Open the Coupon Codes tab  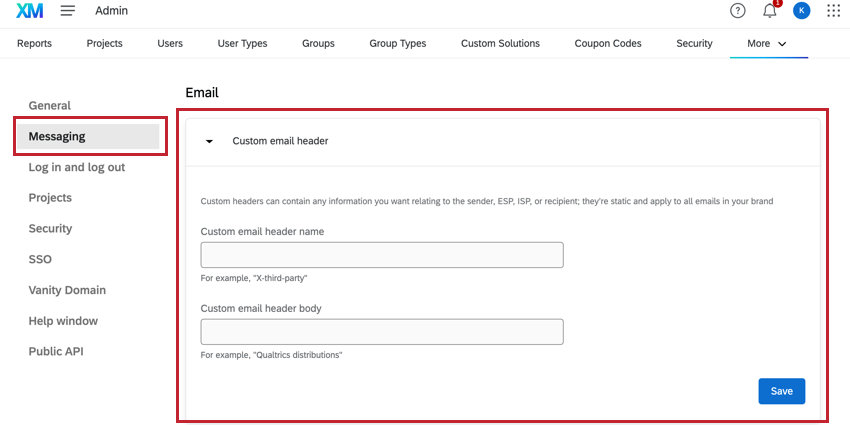pos(608,44)
